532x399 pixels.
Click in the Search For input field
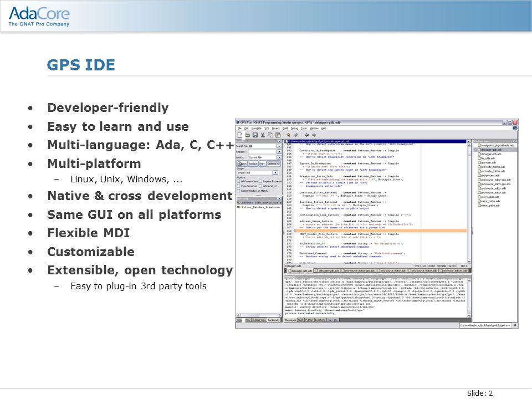point(263,146)
